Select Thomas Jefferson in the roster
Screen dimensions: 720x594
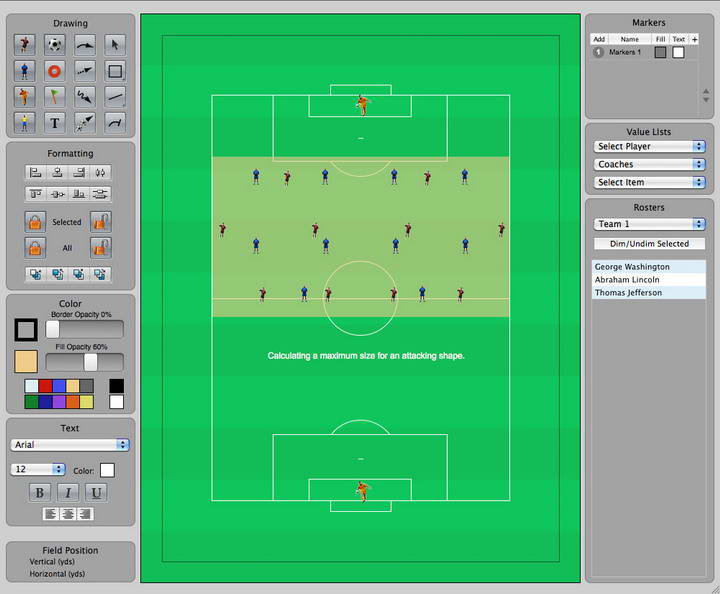coord(649,292)
